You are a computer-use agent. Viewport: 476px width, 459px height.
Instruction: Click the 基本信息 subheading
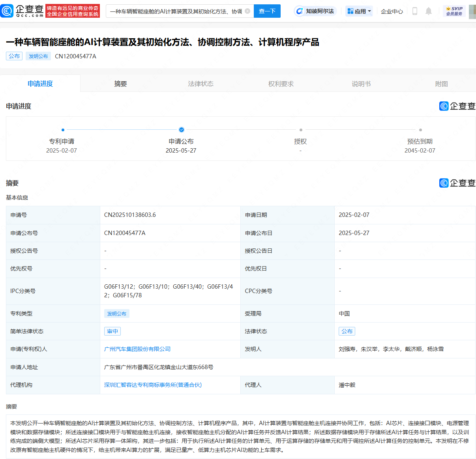(x=17, y=198)
